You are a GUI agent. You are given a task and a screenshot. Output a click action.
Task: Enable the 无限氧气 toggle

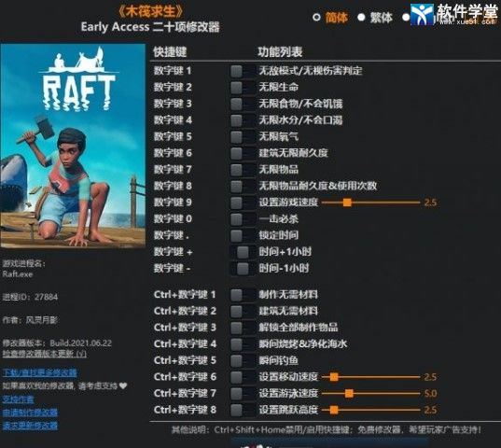click(243, 137)
